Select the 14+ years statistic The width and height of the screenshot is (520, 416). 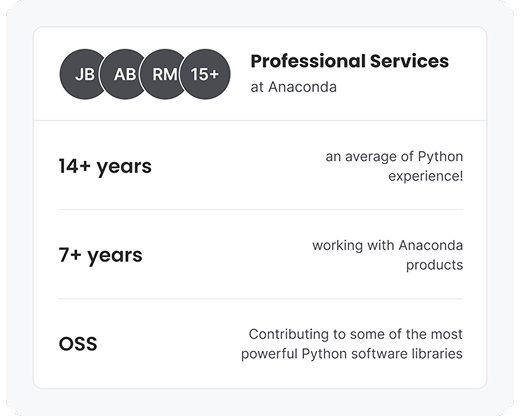(105, 166)
